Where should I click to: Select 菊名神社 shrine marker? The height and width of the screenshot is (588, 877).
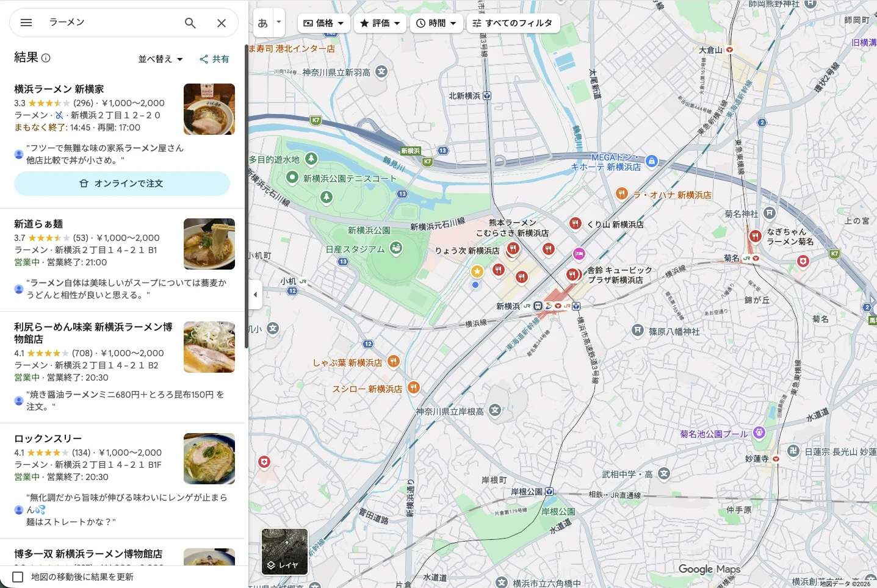coord(770,213)
